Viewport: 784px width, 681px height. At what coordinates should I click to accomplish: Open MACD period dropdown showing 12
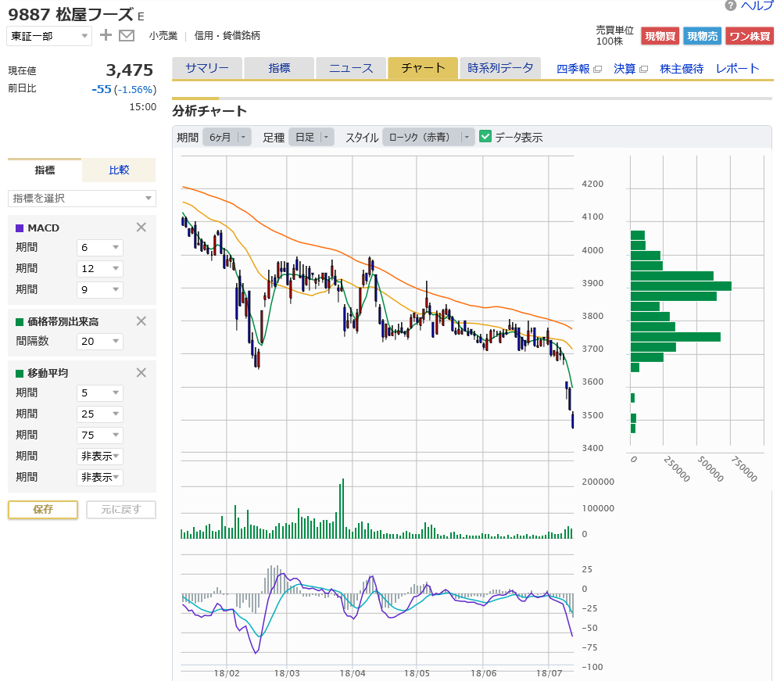100,268
